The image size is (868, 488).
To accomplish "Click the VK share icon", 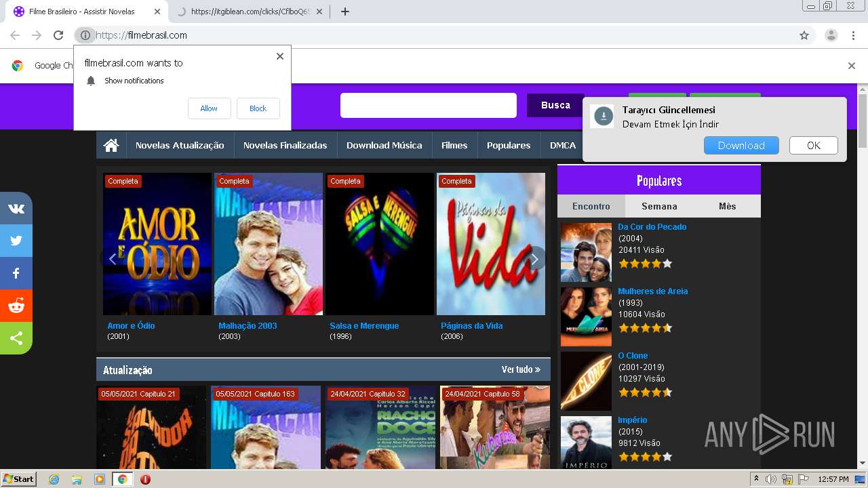I will [x=16, y=208].
